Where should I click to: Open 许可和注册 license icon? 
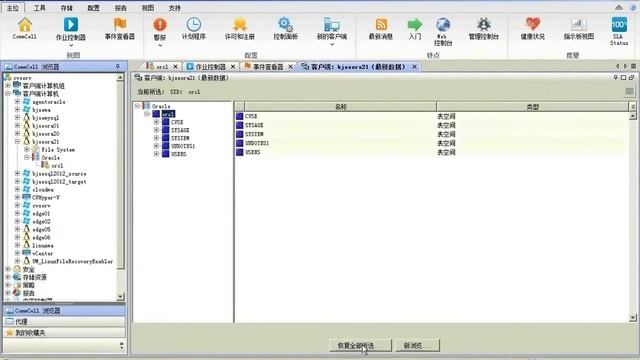(x=240, y=24)
